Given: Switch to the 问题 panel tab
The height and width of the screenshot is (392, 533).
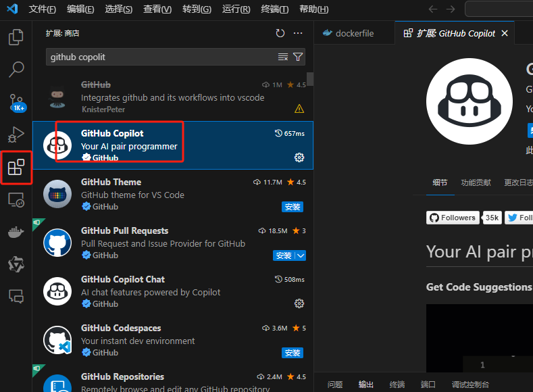Looking at the screenshot, I should (335, 384).
